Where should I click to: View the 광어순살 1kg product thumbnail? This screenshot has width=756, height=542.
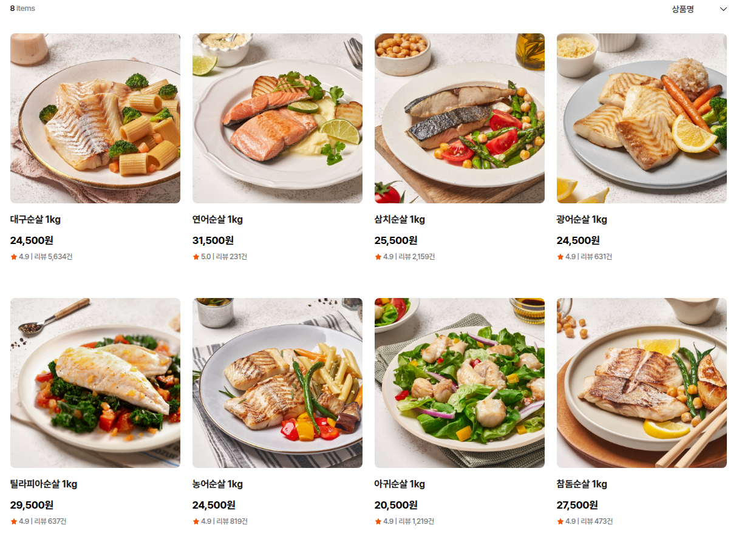click(642, 118)
